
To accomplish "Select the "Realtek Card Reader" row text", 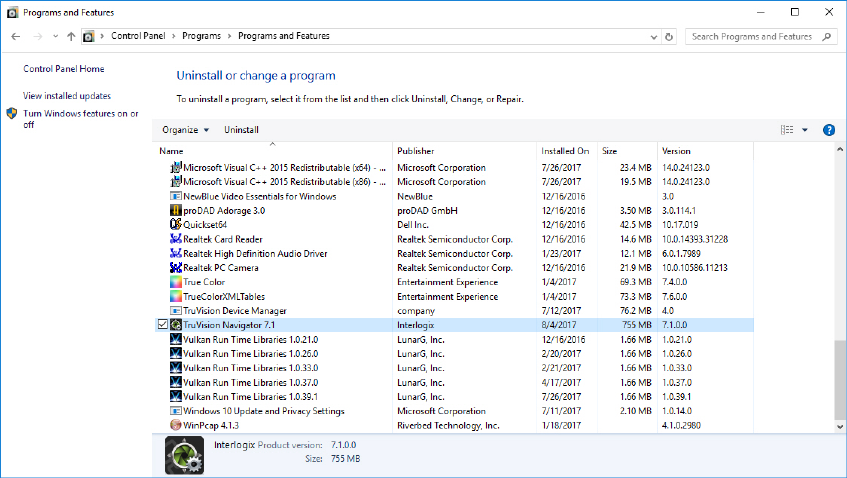I will (x=223, y=239).
